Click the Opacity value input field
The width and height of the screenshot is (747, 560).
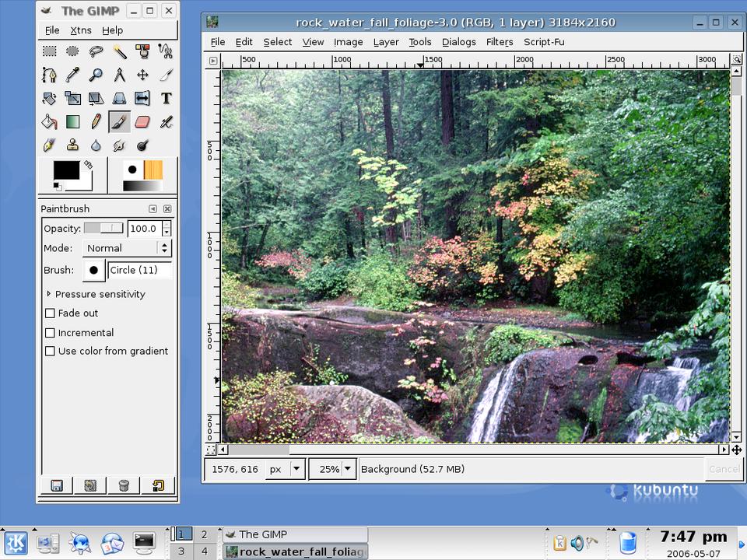pyautogui.click(x=143, y=229)
